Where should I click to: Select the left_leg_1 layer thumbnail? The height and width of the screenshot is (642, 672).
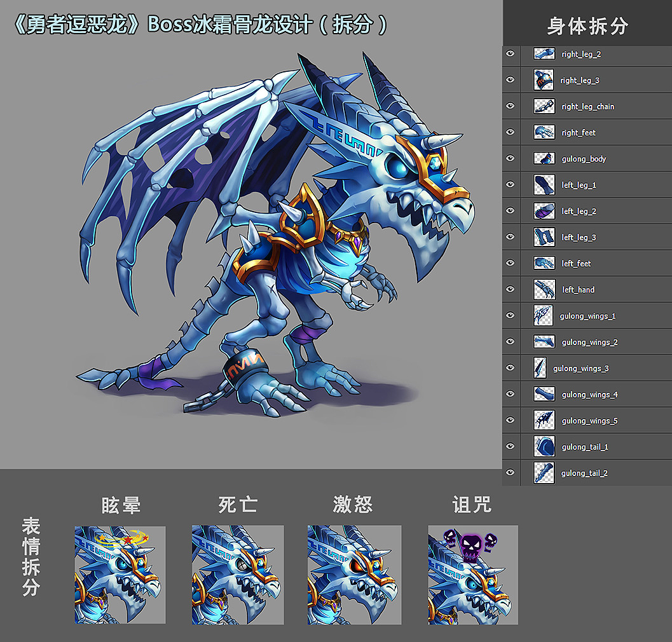[544, 185]
